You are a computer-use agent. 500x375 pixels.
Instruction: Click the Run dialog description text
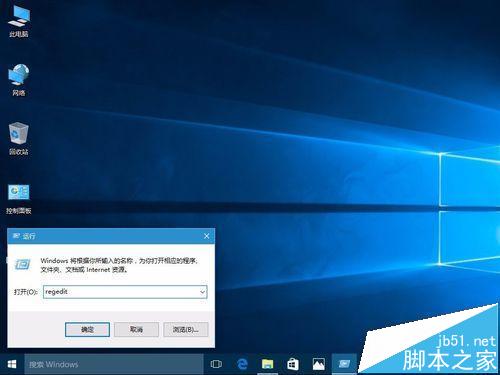tap(119, 265)
